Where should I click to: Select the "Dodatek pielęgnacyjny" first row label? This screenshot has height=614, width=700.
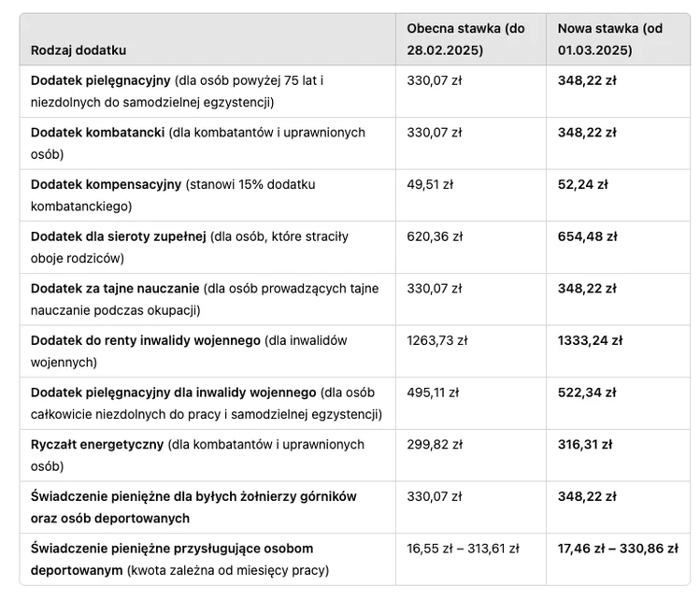coord(101,80)
